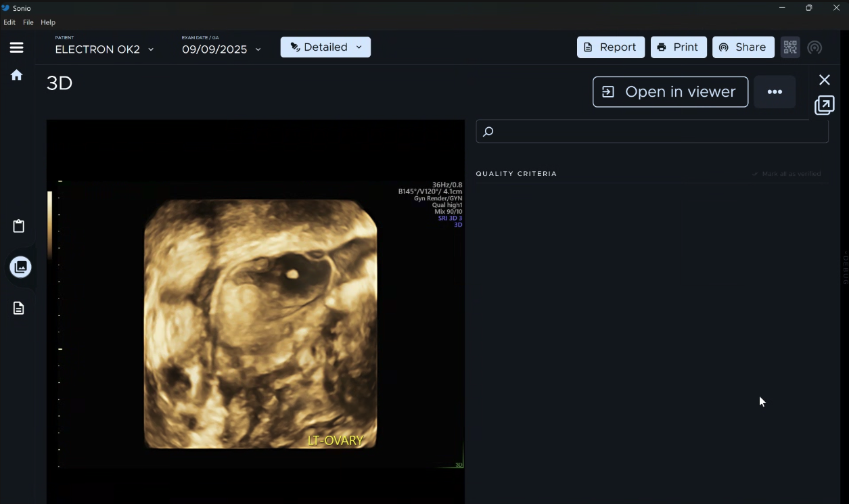The width and height of the screenshot is (849, 504).
Task: Click the brightness gradient scale bar
Action: click(x=50, y=225)
